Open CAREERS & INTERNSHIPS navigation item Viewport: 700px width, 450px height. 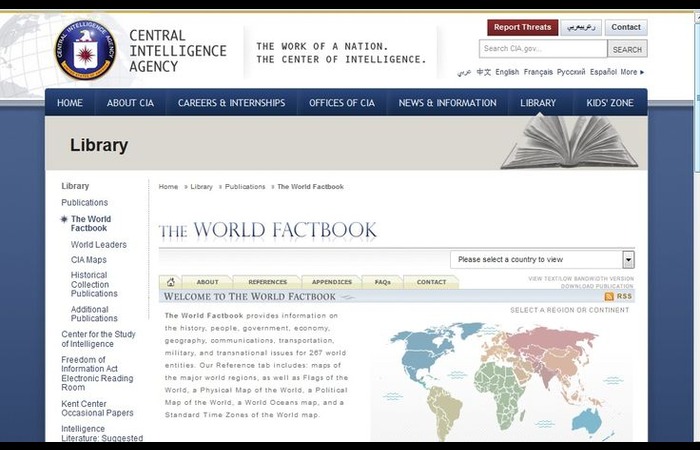(231, 103)
